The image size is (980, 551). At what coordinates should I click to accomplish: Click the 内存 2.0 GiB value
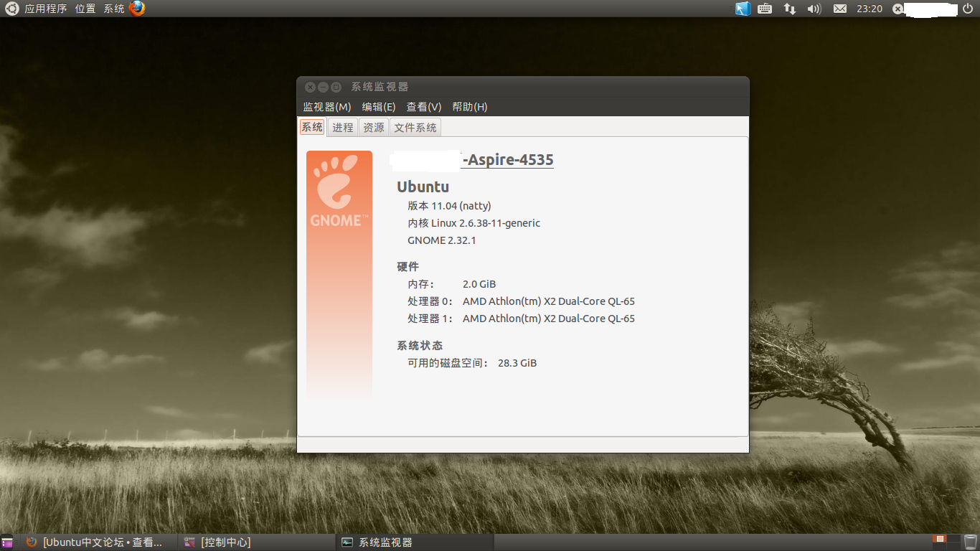pos(479,284)
